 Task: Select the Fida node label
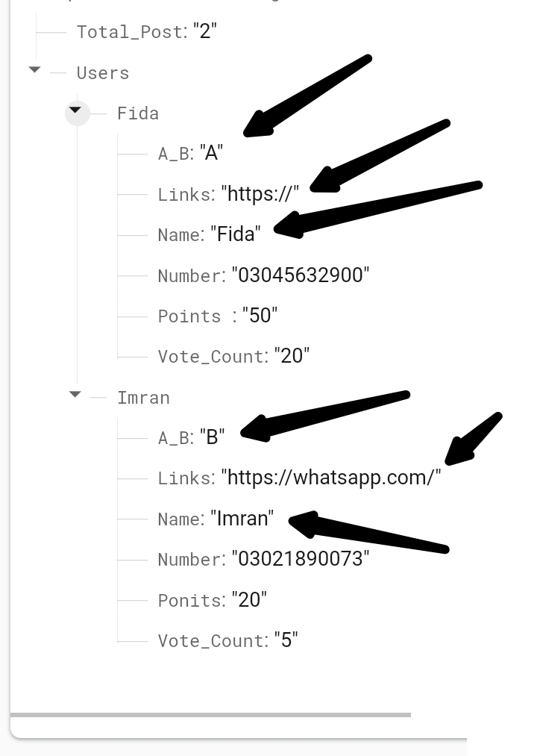[136, 113]
